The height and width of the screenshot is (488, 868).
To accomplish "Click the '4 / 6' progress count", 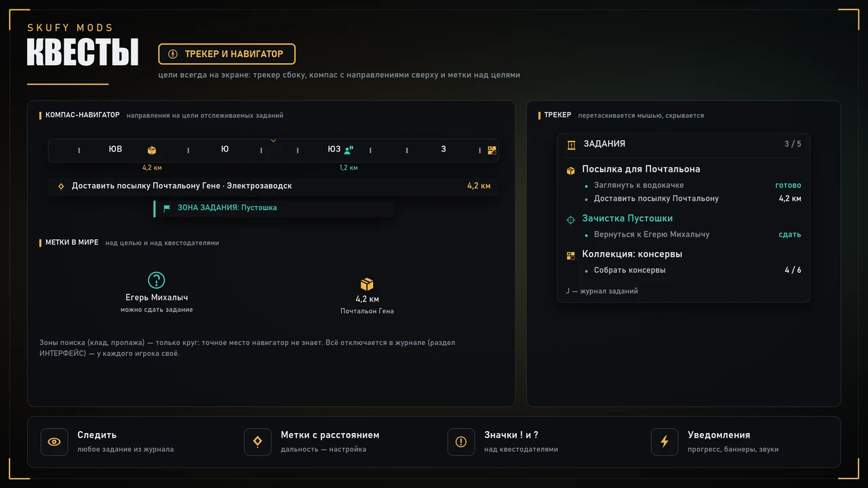I will pos(793,270).
